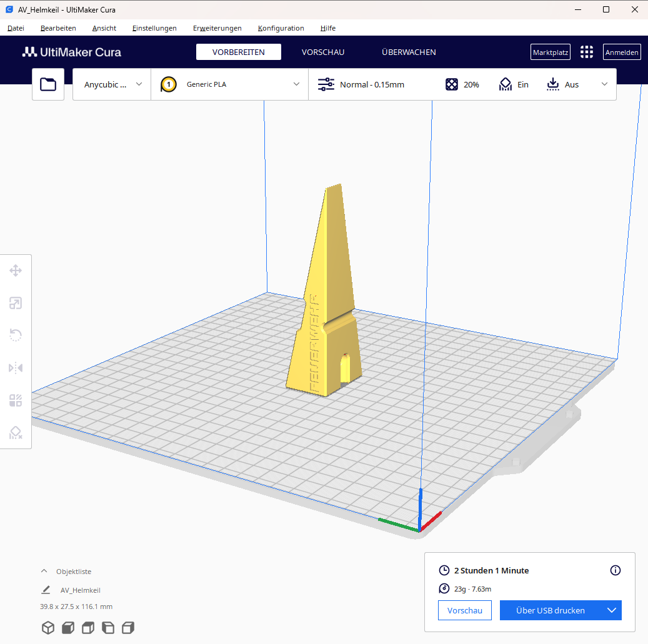The width and height of the screenshot is (648, 644).
Task: Open file via folder icon
Action: tap(48, 84)
